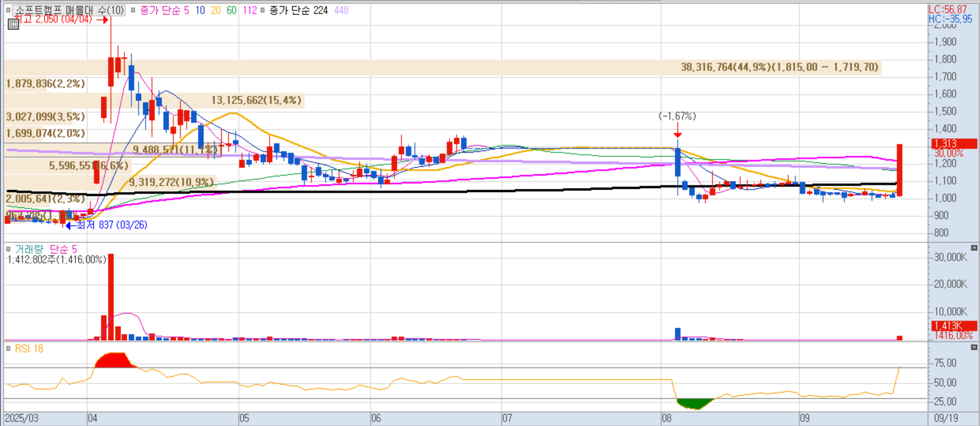Select the 종가 단순 224 indicator label
Screen dimensions: 980x426
298,10
